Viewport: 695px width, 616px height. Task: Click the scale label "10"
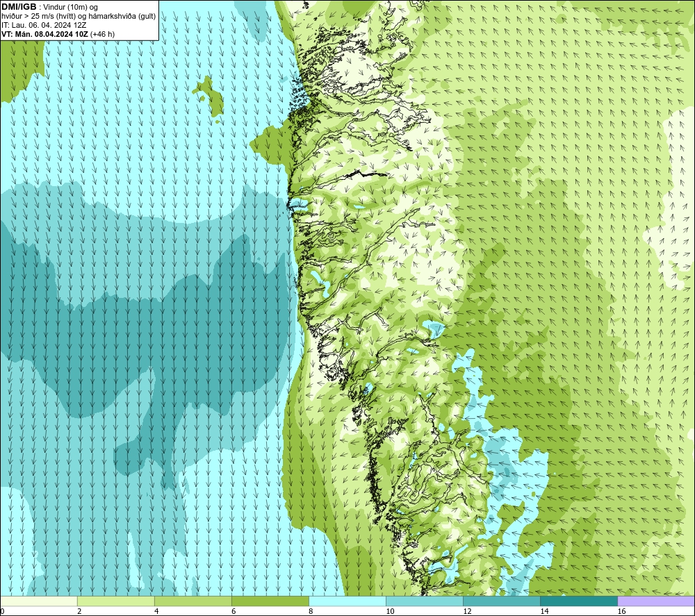390,612
